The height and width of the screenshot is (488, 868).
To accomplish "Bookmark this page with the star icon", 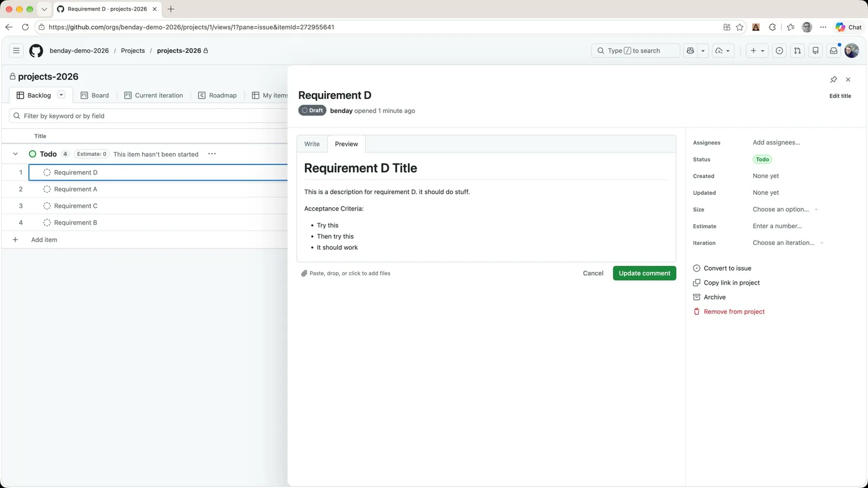I will pyautogui.click(x=740, y=27).
